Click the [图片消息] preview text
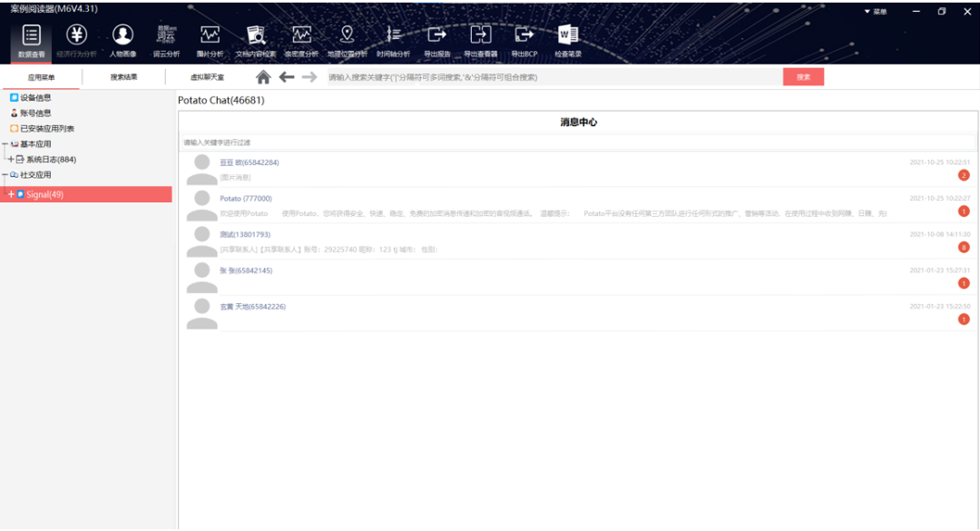Screen dimensions: 980x531 tap(235, 178)
